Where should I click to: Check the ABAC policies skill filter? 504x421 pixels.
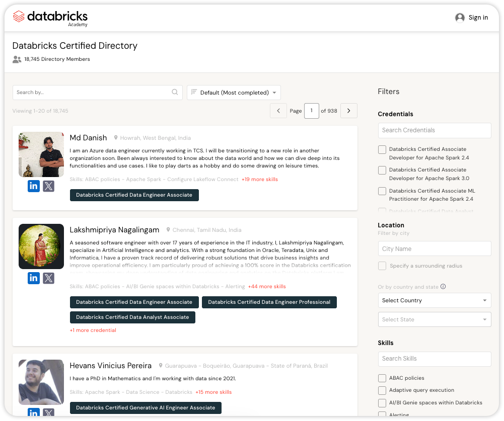pyautogui.click(x=382, y=378)
